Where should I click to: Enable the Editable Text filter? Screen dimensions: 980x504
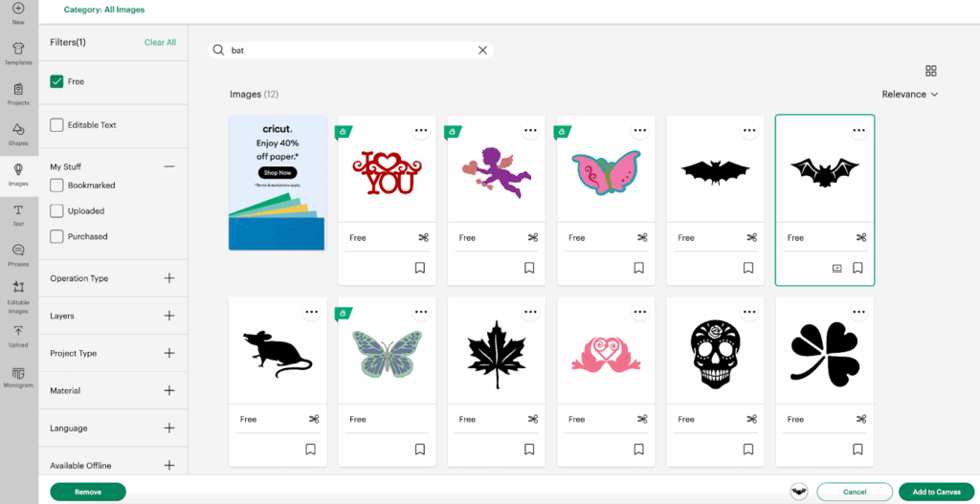coord(57,125)
